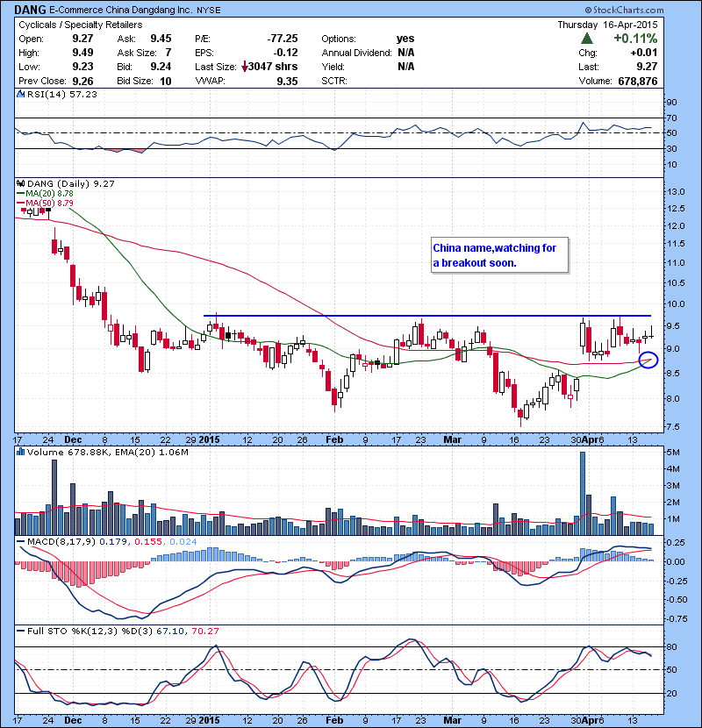Click the candlestick icon beside DANG (Daily)
Viewport: 702px width, 728px height.
click(x=20, y=184)
